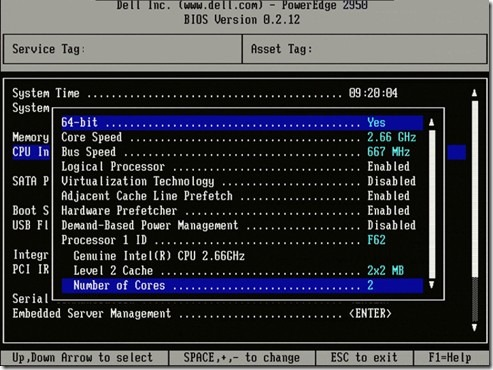Image resolution: width=493 pixels, height=370 pixels.
Task: Click the F1=Help footer item
Action: 450,358
